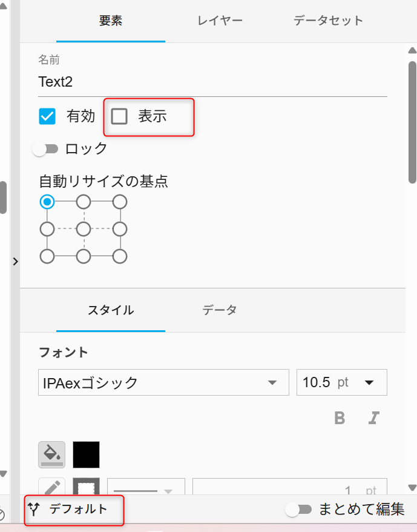This screenshot has width=417, height=532.
Task: Check the 表示 checkbox
Action: [x=119, y=116]
